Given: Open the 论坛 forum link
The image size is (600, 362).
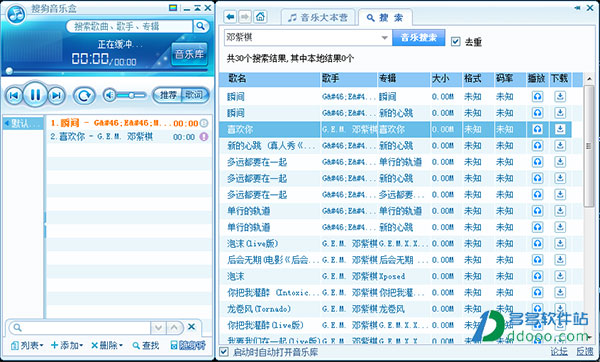Looking at the screenshot, I should point(559,351).
